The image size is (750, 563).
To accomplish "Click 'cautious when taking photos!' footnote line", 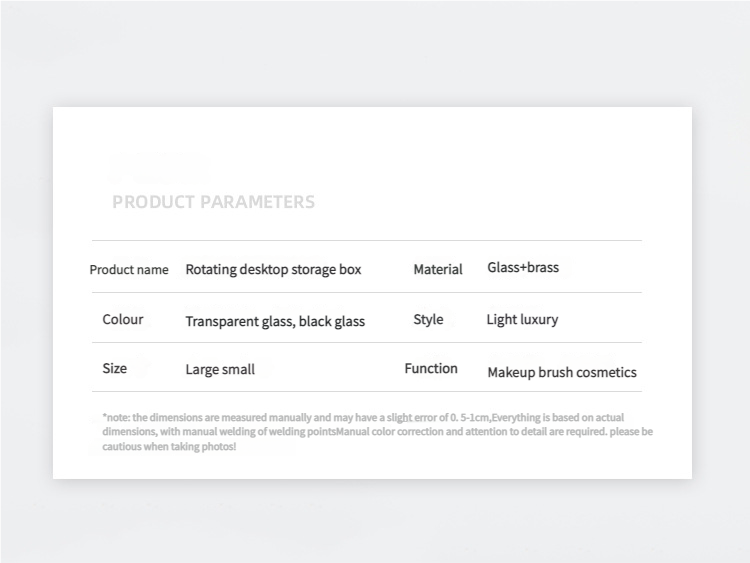I will click(x=169, y=446).
